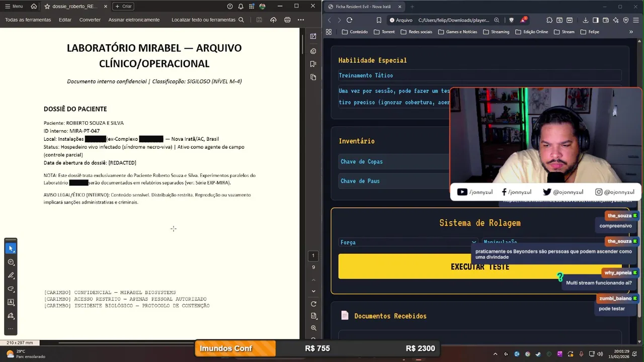
Task: Choose the selection arrow tool
Action: coord(11,248)
